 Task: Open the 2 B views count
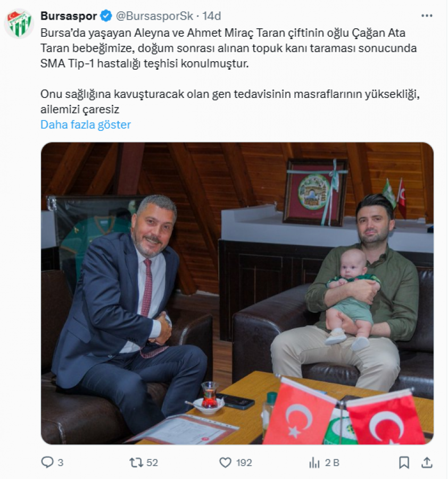(332, 463)
